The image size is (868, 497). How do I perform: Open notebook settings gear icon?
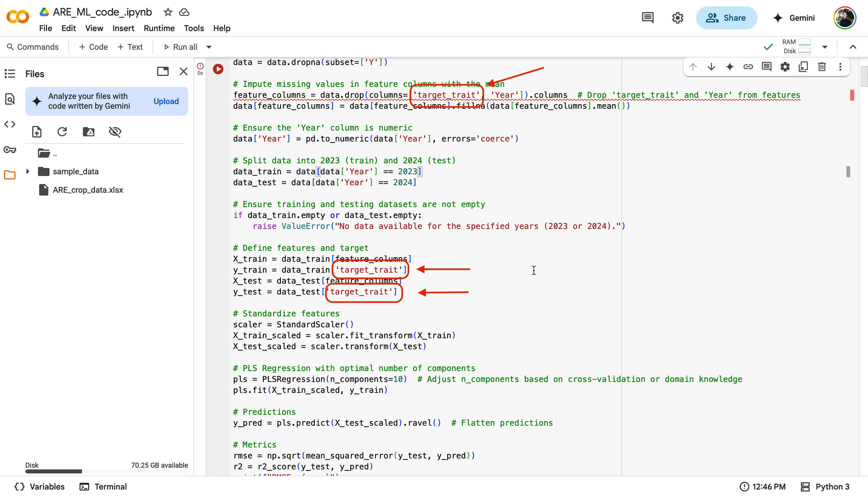677,18
